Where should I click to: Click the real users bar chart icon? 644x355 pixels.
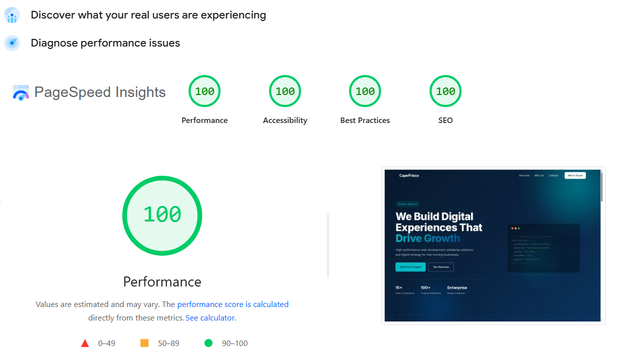12,15
